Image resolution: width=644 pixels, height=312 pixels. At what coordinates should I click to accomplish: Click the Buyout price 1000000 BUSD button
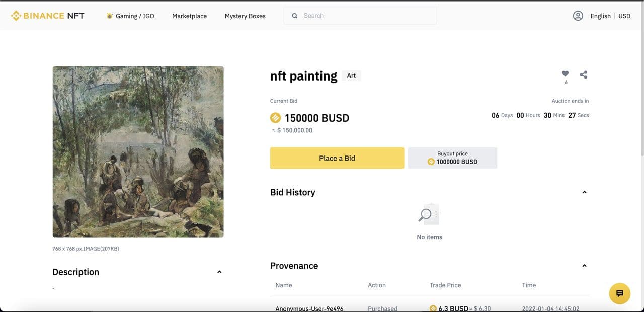tap(452, 158)
